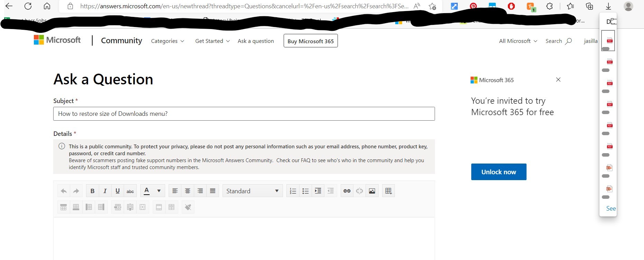Center align text

pos(188,191)
